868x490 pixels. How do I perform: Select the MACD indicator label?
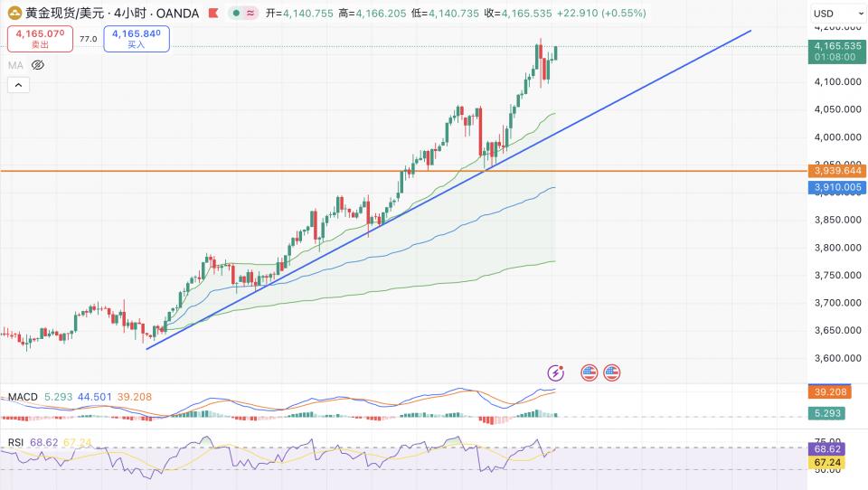point(23,397)
